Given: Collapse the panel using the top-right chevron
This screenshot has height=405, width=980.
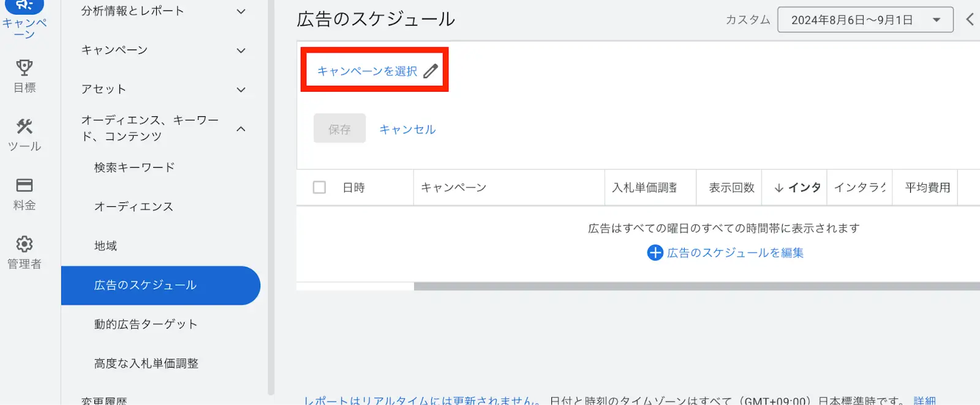Looking at the screenshot, I should [971, 19].
